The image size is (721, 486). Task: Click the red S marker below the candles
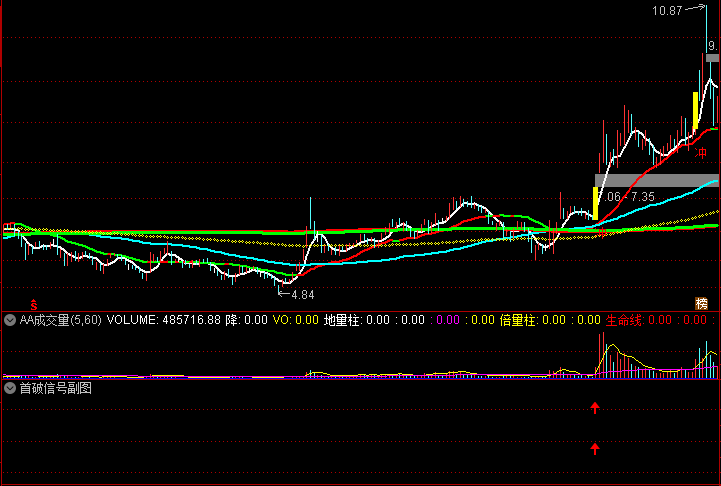pyautogui.click(x=34, y=304)
